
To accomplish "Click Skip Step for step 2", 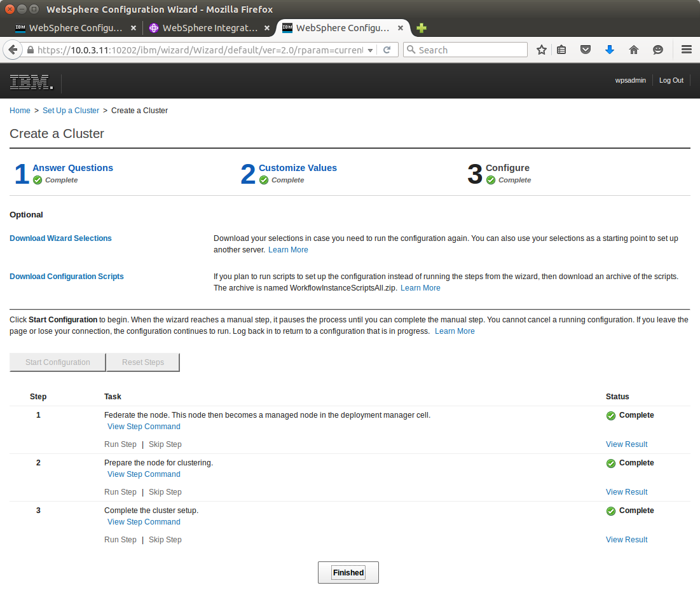I will [x=165, y=493].
